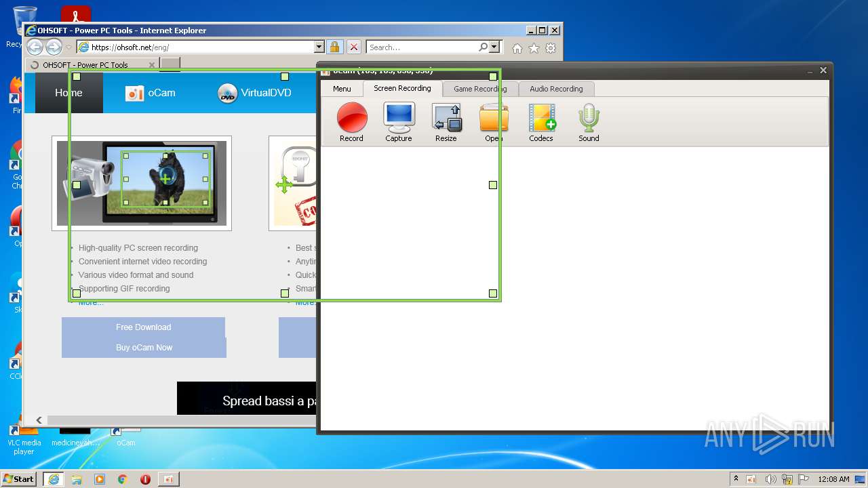Open the volume speaker tray icon

[x=770, y=479]
